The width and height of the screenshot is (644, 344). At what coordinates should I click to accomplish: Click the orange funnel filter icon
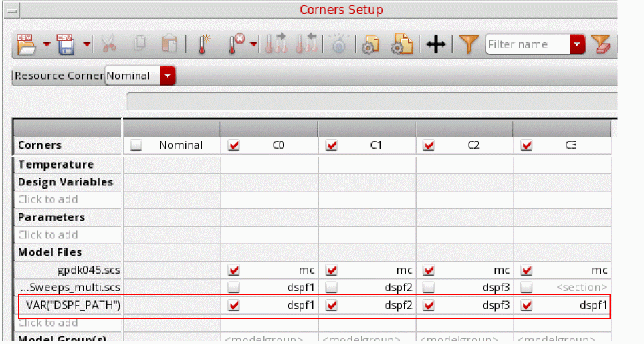pos(471,44)
